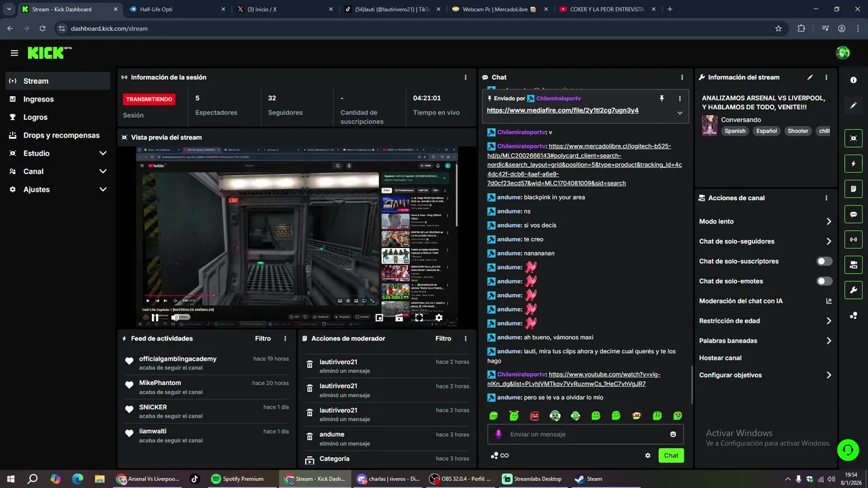Open Moderación del chat con IA external link
The height and width of the screenshot is (488, 868).
tap(829, 301)
